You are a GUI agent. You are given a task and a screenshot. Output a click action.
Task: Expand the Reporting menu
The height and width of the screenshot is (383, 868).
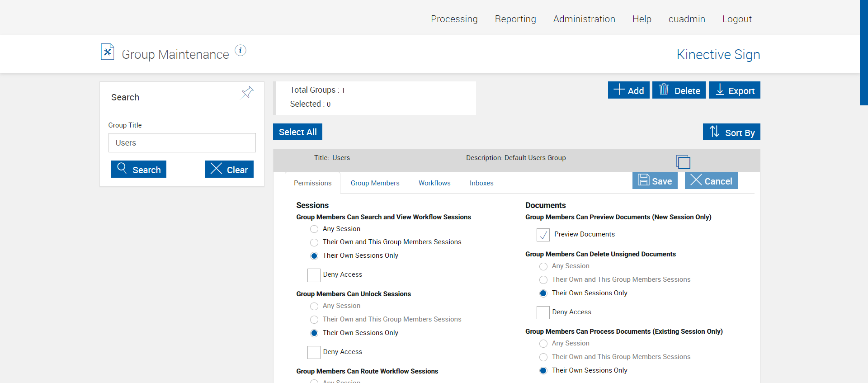tap(515, 19)
